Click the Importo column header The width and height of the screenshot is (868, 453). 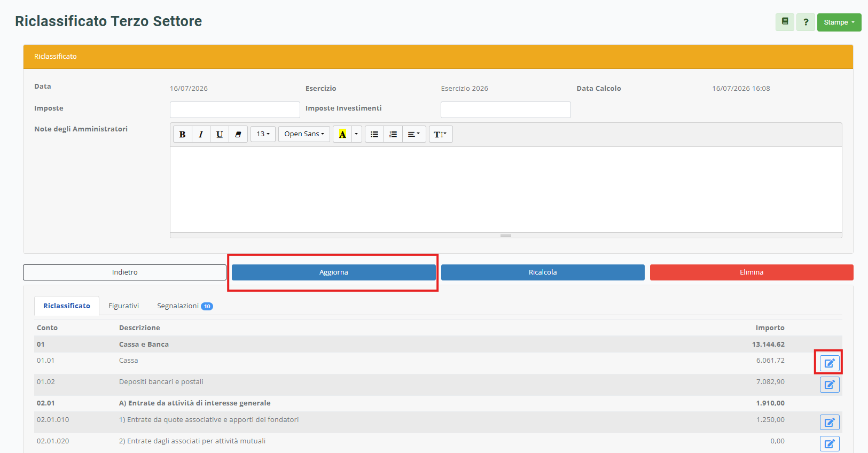pos(770,328)
